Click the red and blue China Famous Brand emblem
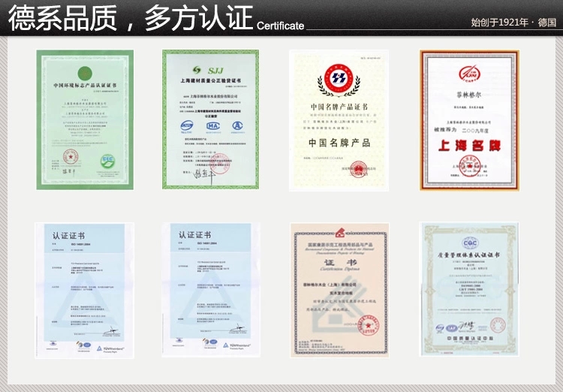This screenshot has width=563, height=392. (x=339, y=79)
